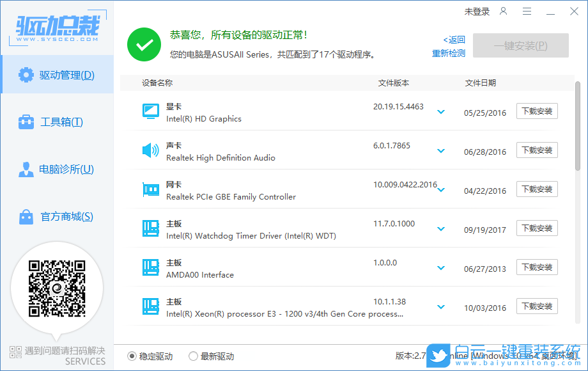This screenshot has width=588, height=371.
Task: Expand the 显卡 driver version dropdown
Action: [x=441, y=111]
